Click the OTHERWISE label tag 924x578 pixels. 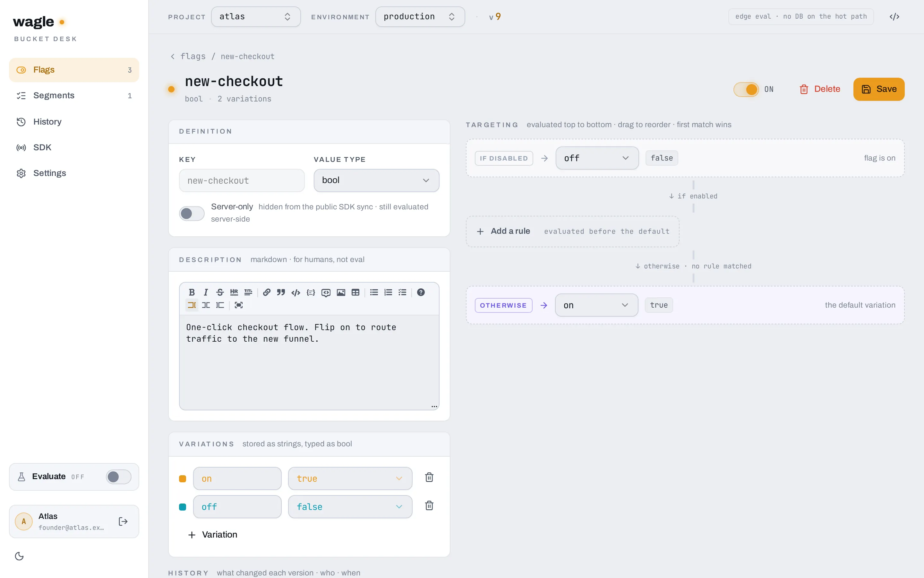click(x=503, y=305)
